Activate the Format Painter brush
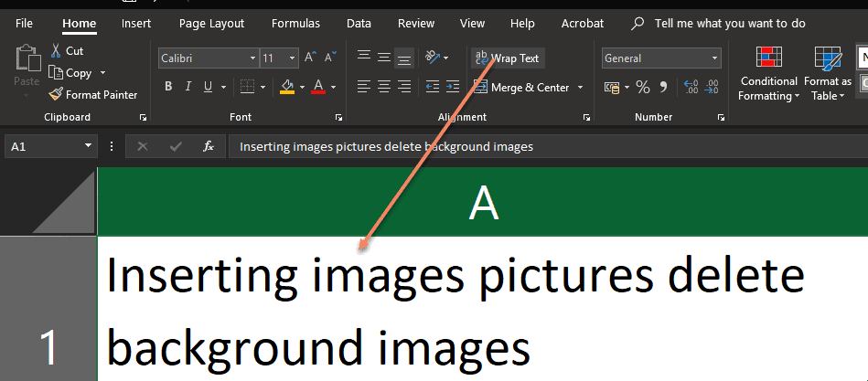Screen dimensions: 868x381 click(56, 94)
